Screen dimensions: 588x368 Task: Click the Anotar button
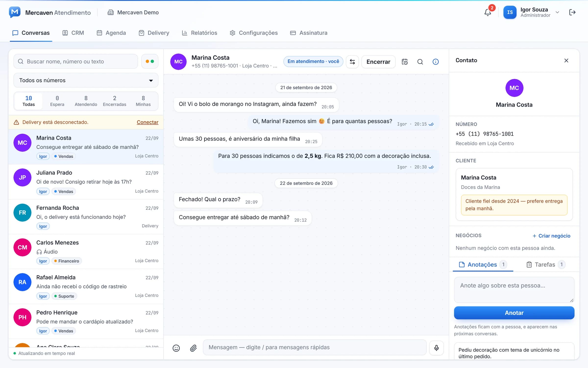[514, 313]
